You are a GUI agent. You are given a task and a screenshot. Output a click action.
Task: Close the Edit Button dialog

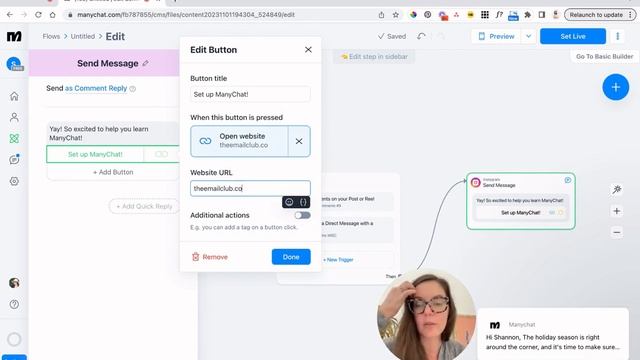(308, 50)
